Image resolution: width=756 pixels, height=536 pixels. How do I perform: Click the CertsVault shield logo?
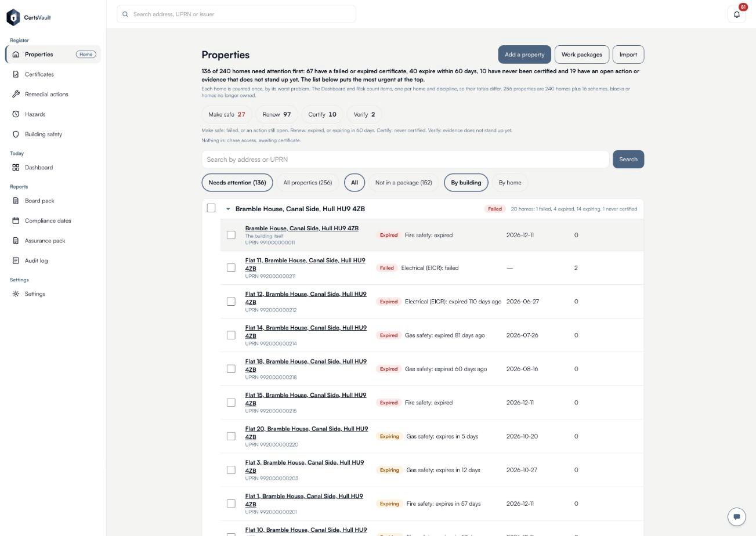pyautogui.click(x=13, y=17)
